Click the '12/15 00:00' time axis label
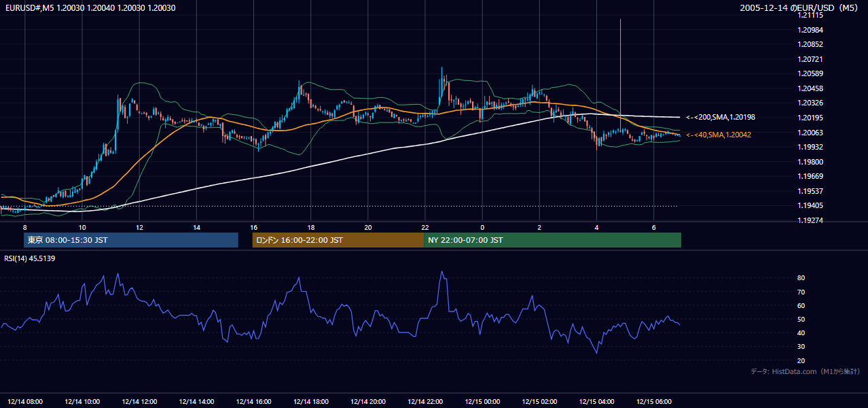 482,402
